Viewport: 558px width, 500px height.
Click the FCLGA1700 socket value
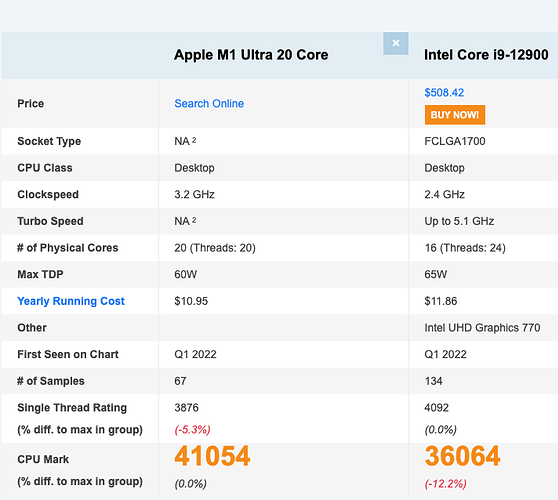coord(455,141)
